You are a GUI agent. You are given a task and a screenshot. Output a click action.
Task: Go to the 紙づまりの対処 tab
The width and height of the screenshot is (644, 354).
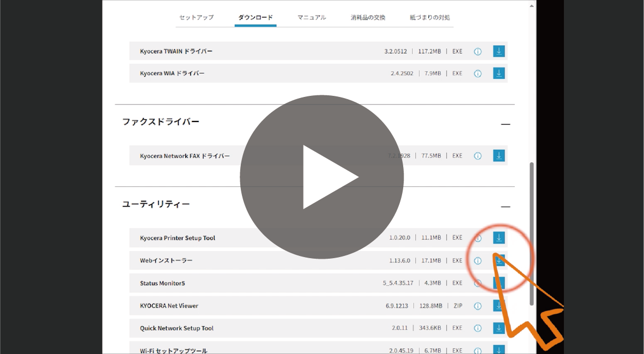click(x=430, y=17)
